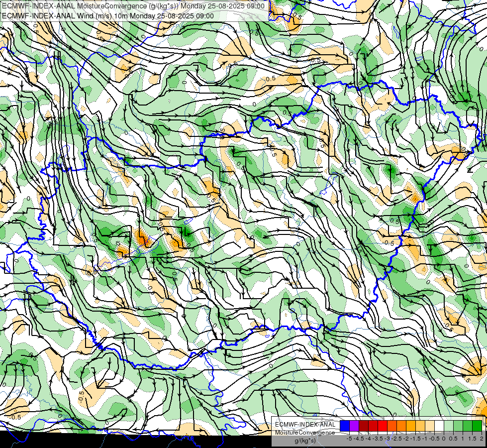Click the legend unit g/(kg*s)
Image resolution: width=487 pixels, height=448 pixels.
[x=305, y=441]
